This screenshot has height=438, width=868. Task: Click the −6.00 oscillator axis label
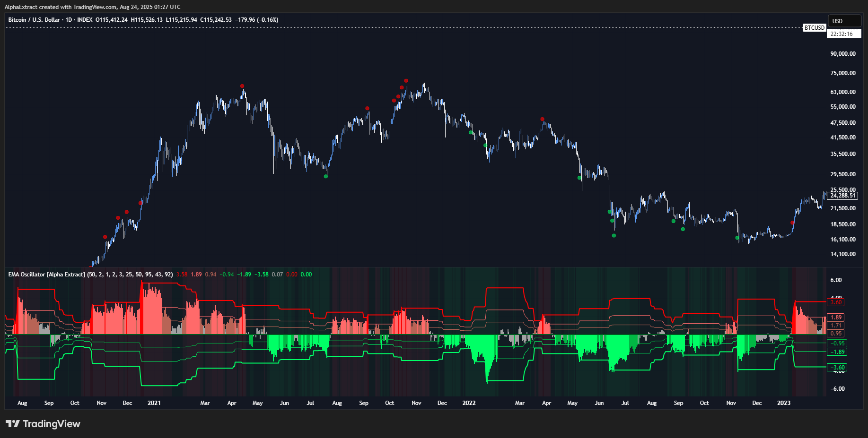[x=837, y=389]
